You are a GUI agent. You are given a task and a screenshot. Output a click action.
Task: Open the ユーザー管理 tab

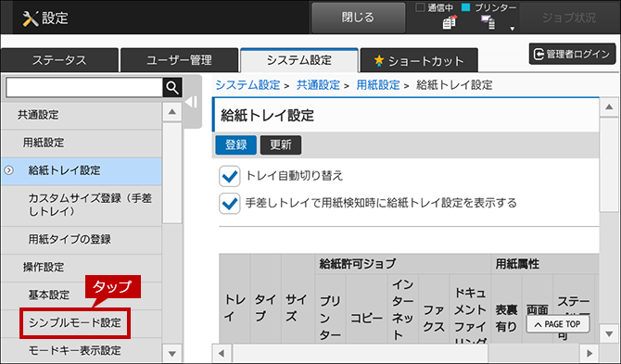179,60
